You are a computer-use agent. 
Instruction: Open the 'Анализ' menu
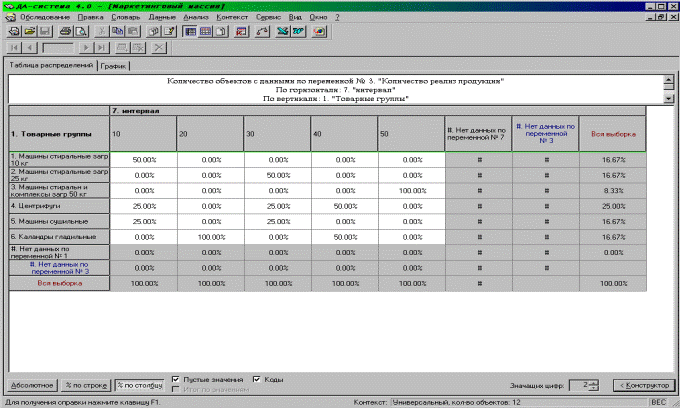(x=197, y=18)
